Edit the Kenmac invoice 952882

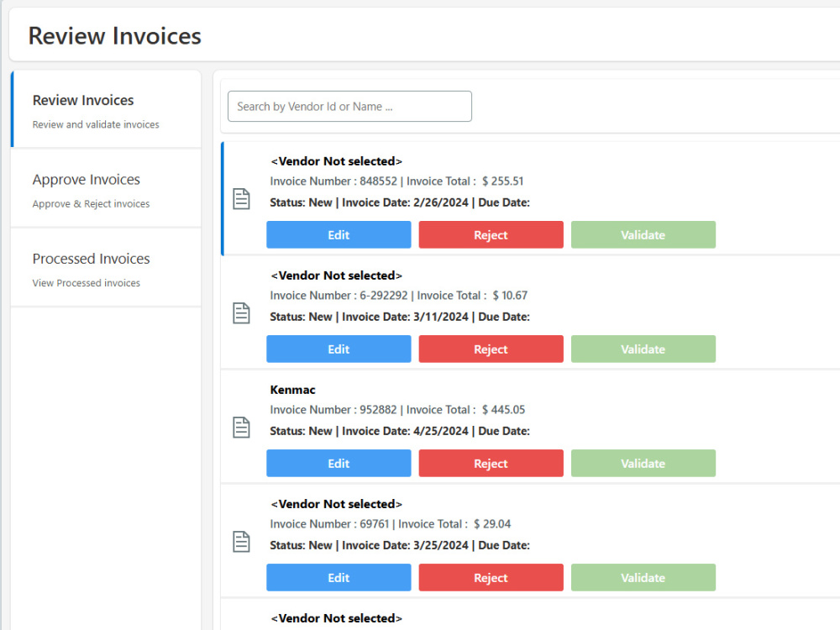point(339,463)
